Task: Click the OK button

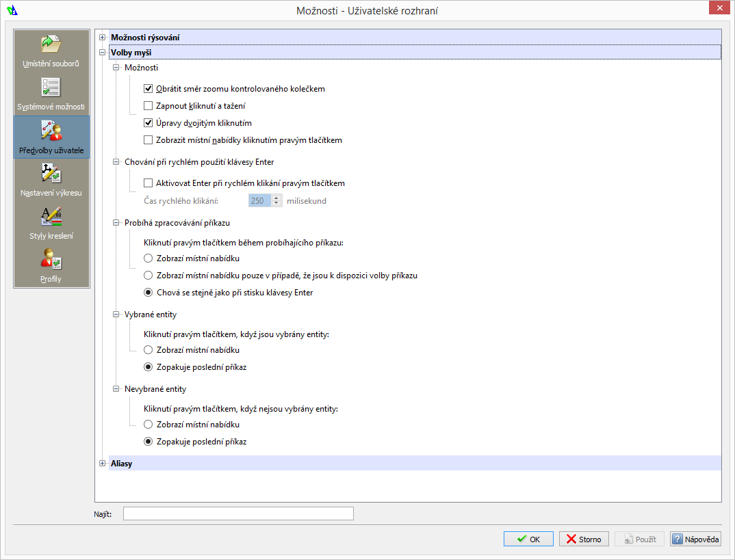Action: point(528,539)
